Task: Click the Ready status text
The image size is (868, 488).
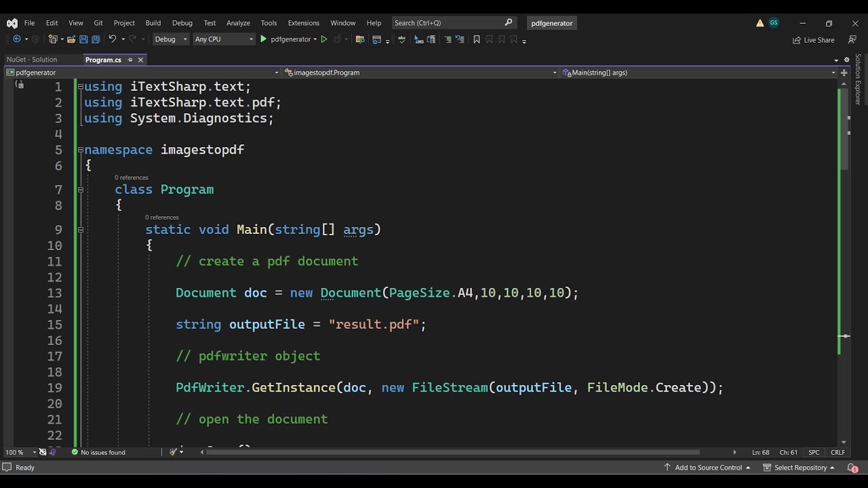Action: coord(25,468)
